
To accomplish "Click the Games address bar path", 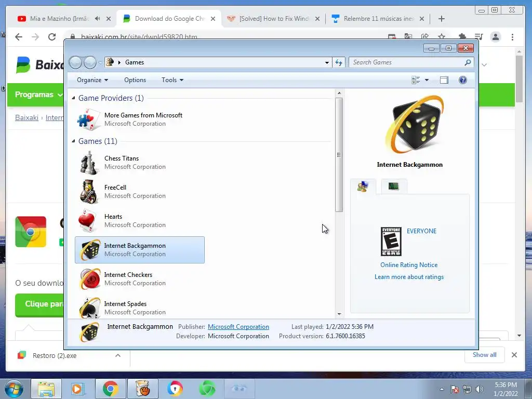I will (x=135, y=62).
